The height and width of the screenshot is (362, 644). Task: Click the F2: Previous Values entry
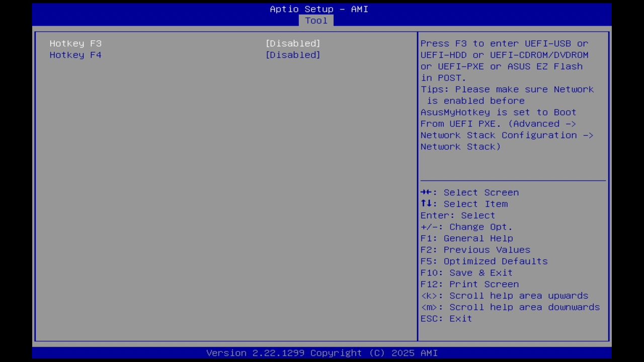pos(475,250)
